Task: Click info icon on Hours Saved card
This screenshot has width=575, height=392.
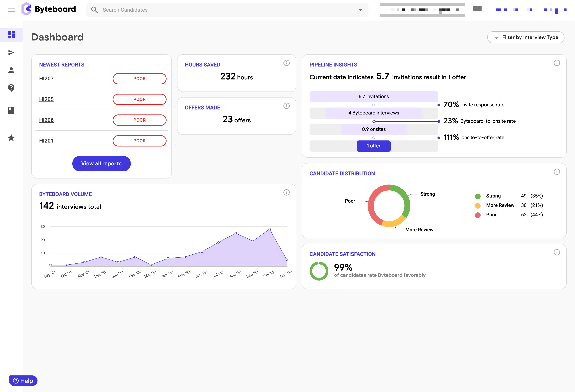Action: click(286, 63)
